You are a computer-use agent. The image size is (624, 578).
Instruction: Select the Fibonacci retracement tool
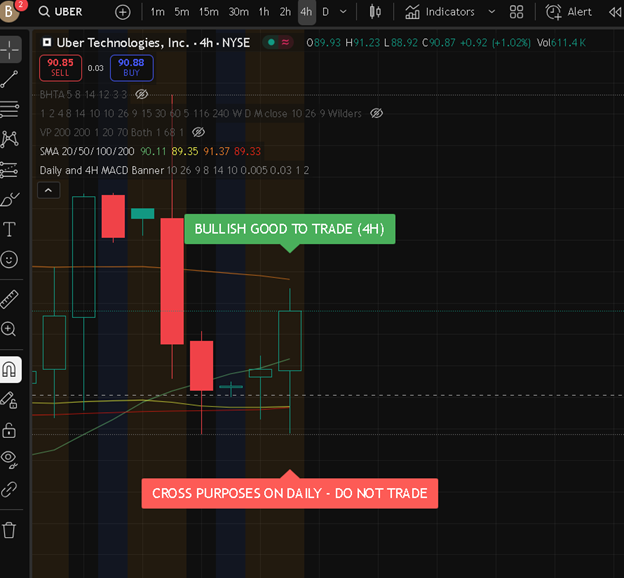point(10,109)
